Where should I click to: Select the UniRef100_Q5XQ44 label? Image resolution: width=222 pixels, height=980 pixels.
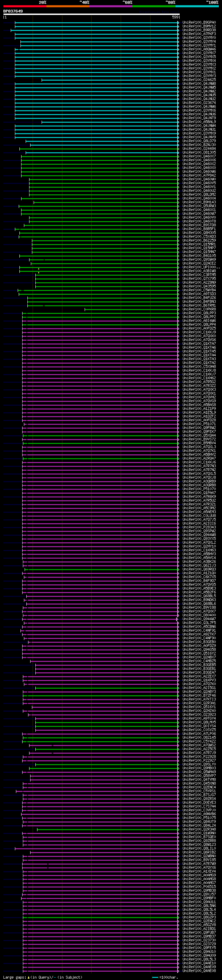tap(199, 435)
